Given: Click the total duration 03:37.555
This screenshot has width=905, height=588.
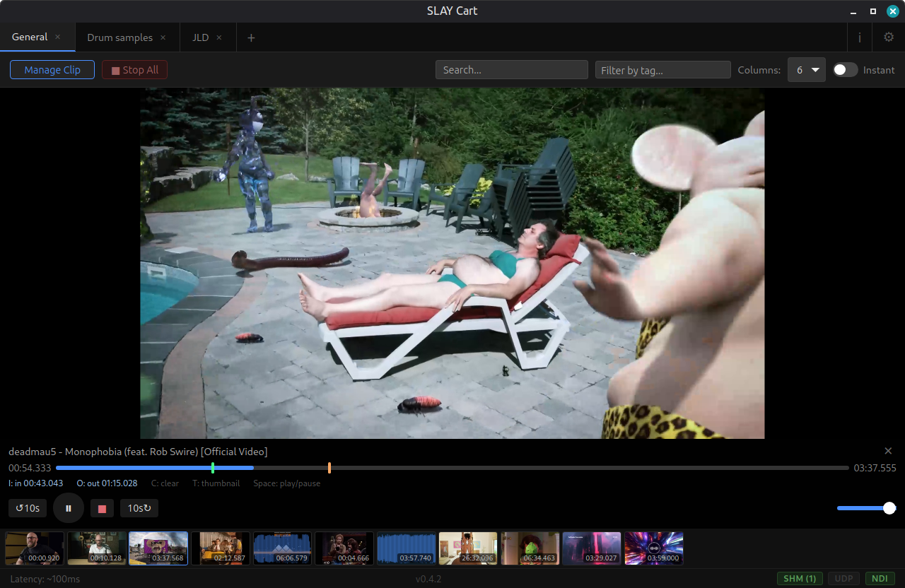Looking at the screenshot, I should (875, 468).
